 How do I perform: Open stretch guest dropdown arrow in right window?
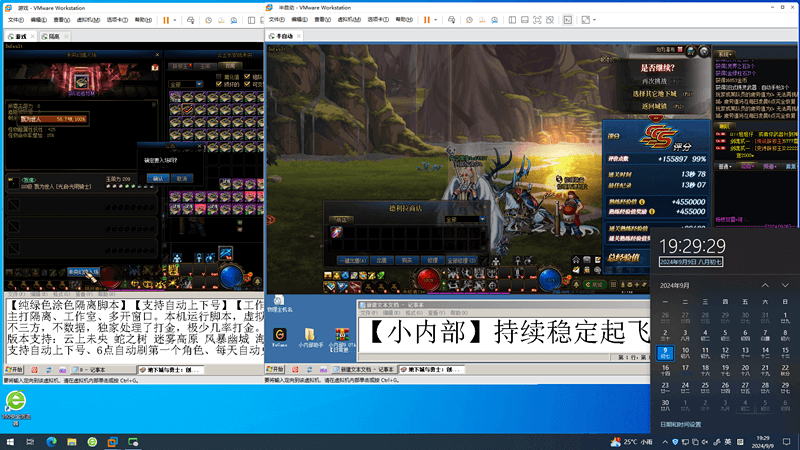(594, 20)
